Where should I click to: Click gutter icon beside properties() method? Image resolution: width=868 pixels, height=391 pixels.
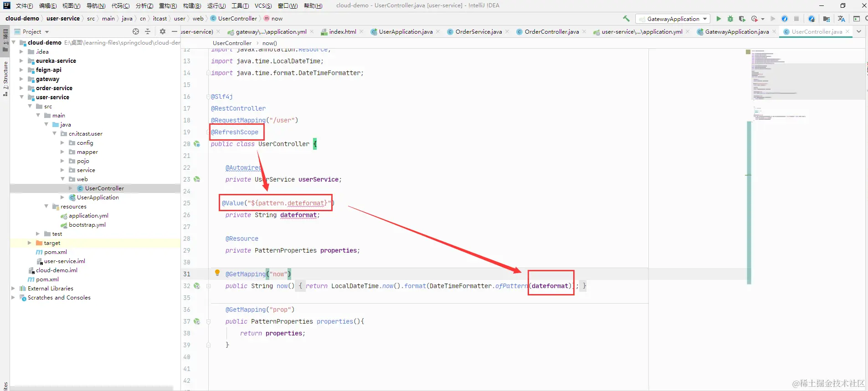coord(197,321)
